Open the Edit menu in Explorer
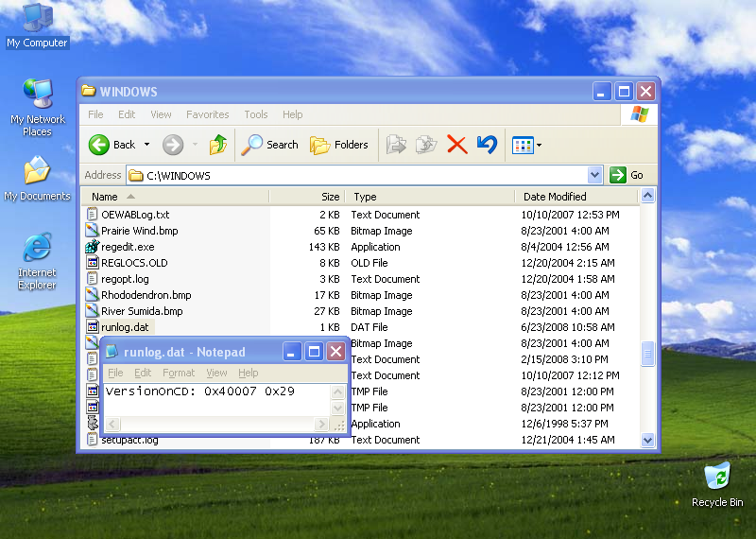Image resolution: width=756 pixels, height=539 pixels. (x=127, y=114)
